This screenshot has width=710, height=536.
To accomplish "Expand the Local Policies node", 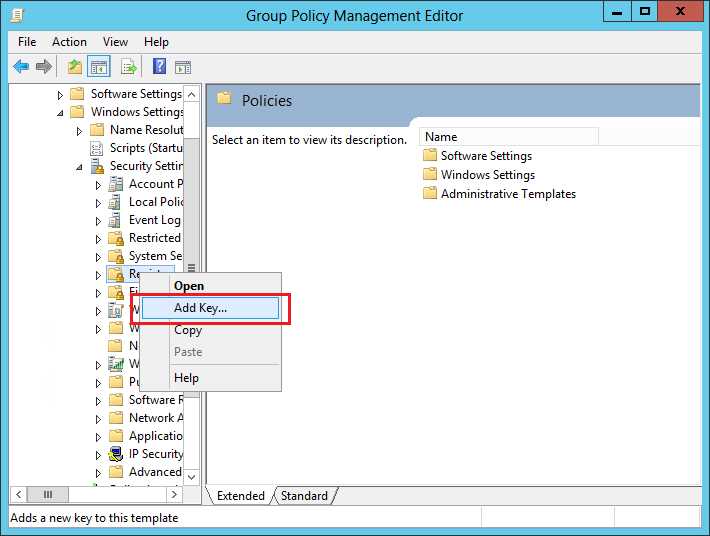I will 98,203.
